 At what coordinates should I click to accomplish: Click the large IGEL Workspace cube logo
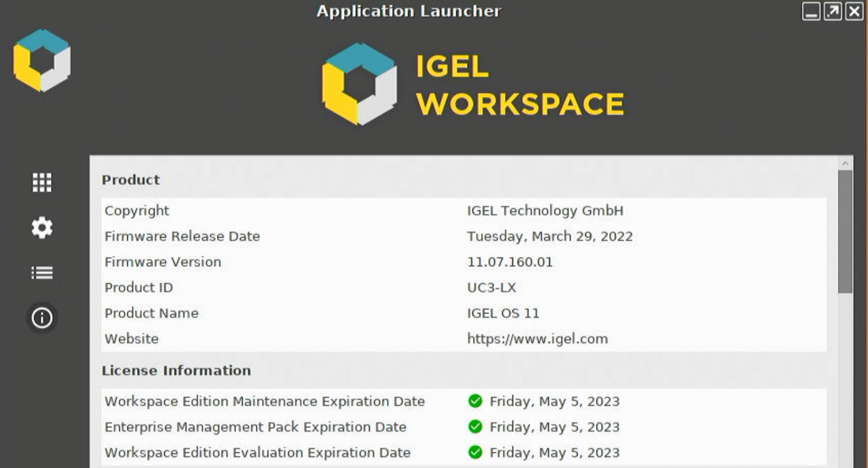[359, 84]
